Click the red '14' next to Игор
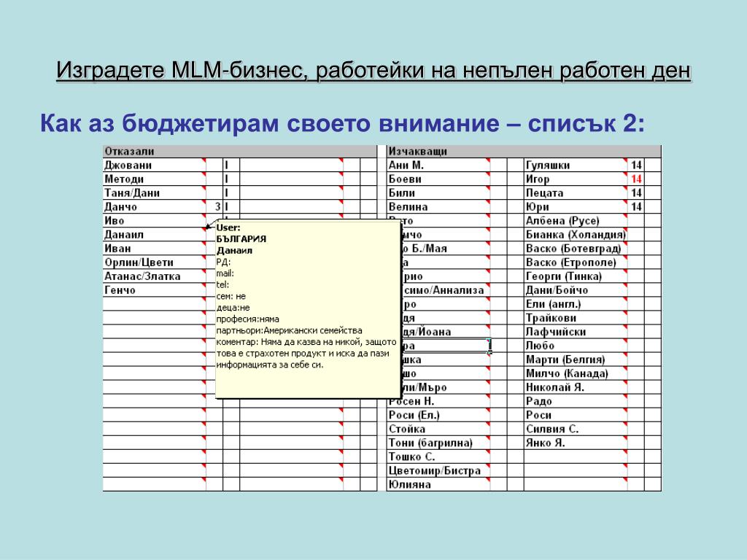This screenshot has width=747, height=560. pyautogui.click(x=636, y=179)
